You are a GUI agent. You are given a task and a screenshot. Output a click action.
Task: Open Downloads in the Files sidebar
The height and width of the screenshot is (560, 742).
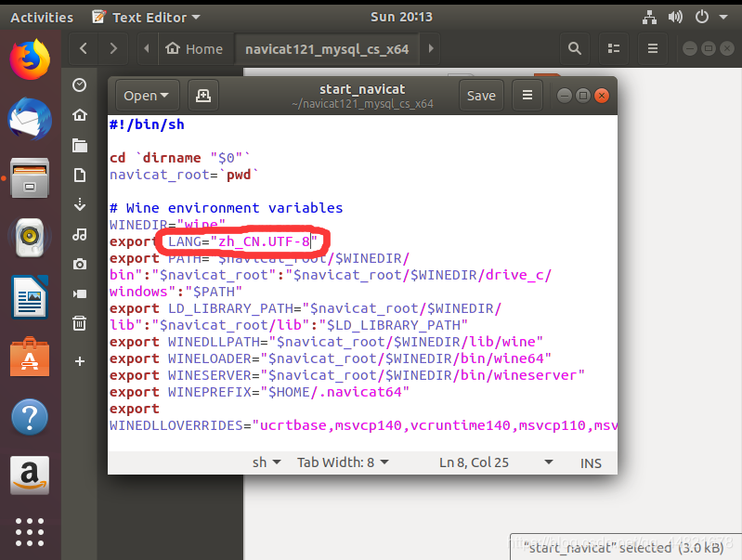click(x=80, y=204)
